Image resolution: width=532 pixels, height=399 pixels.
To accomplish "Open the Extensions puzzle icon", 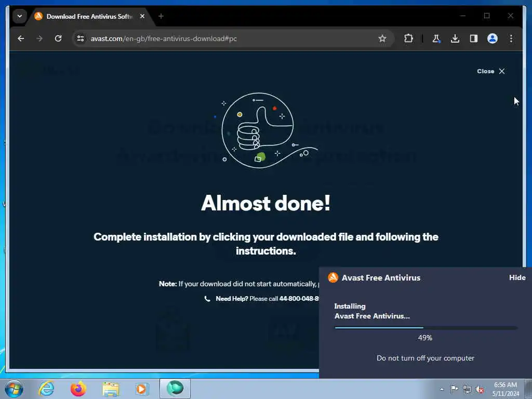I will (x=408, y=38).
